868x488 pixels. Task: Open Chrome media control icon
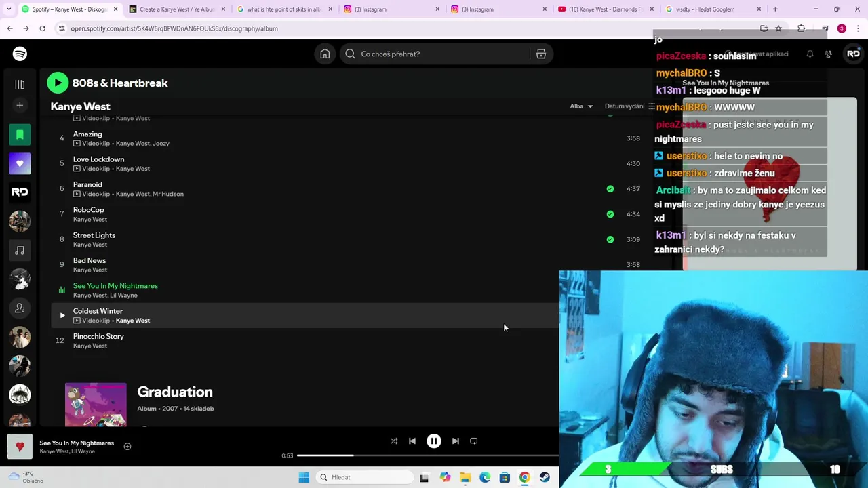pos(825,28)
